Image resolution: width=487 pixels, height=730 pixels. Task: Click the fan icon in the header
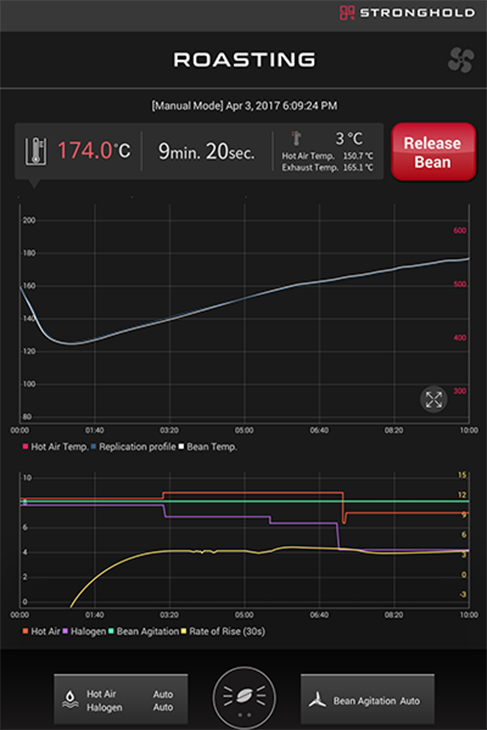pyautogui.click(x=461, y=60)
